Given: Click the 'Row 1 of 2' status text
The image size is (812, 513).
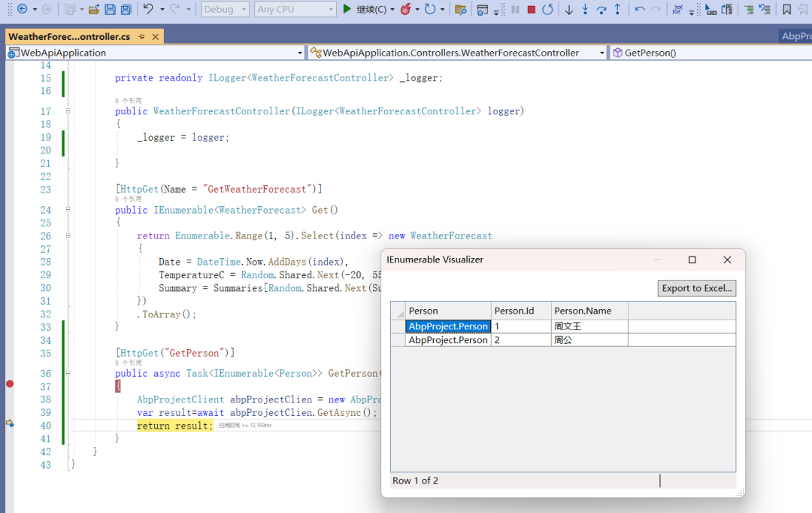Looking at the screenshot, I should [415, 481].
